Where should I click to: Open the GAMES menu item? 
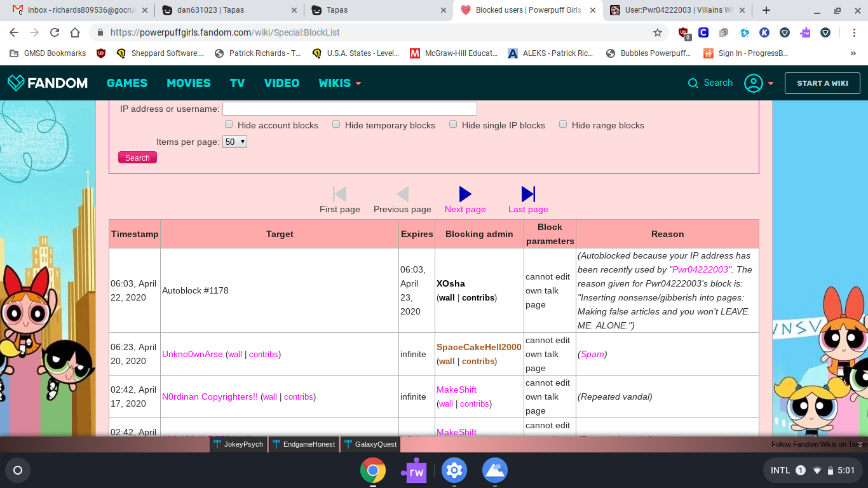(127, 83)
